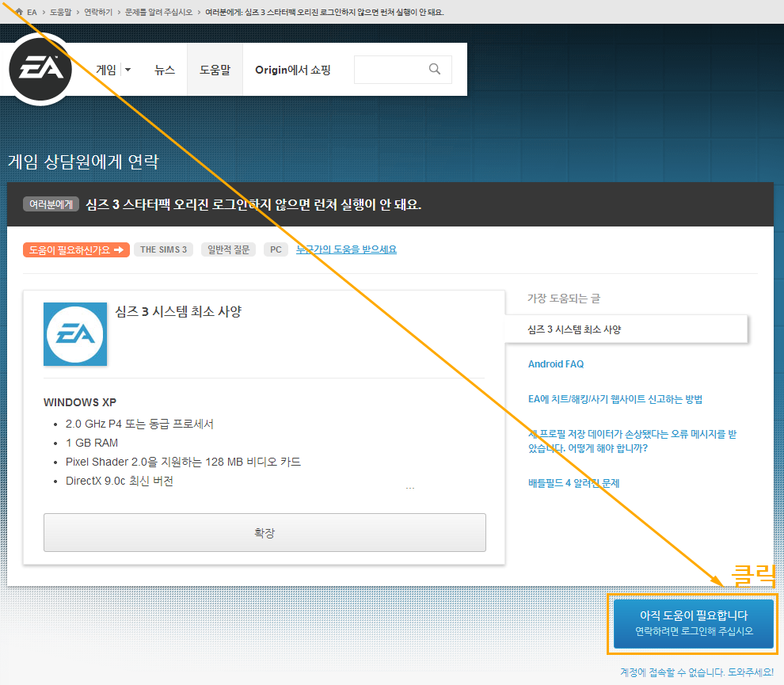The image size is (784, 685).
Task: Click 심즈 3 시스템 최소 사양 article title
Action: [178, 311]
